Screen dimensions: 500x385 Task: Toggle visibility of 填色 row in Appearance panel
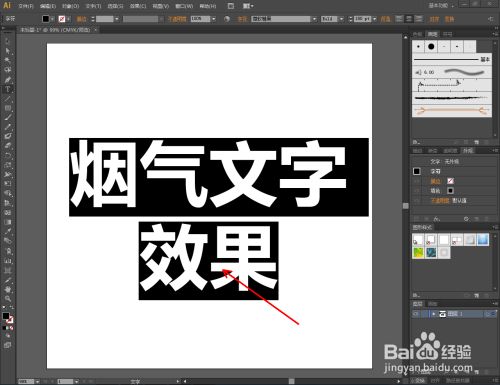(x=416, y=191)
